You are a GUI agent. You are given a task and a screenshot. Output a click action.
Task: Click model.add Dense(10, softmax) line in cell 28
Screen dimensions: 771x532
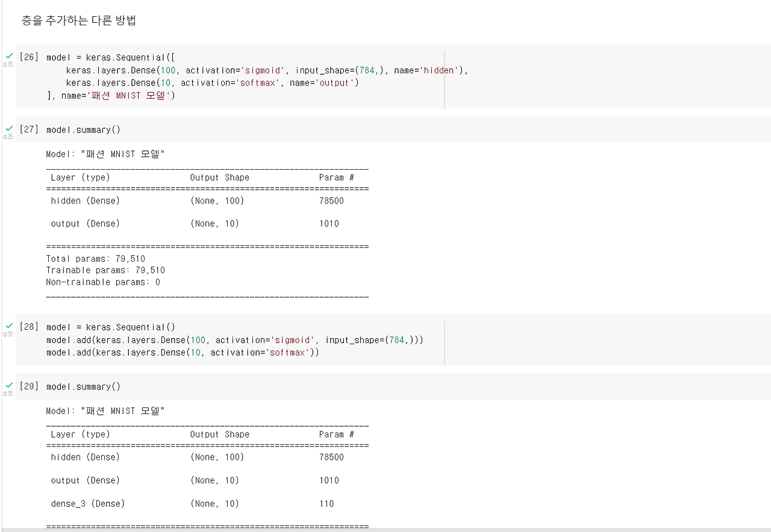point(183,353)
